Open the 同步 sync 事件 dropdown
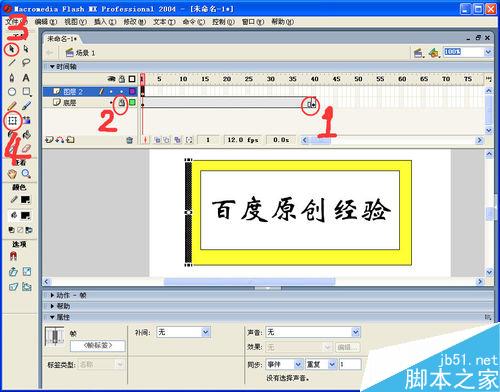500x392 pixels. [x=298, y=364]
